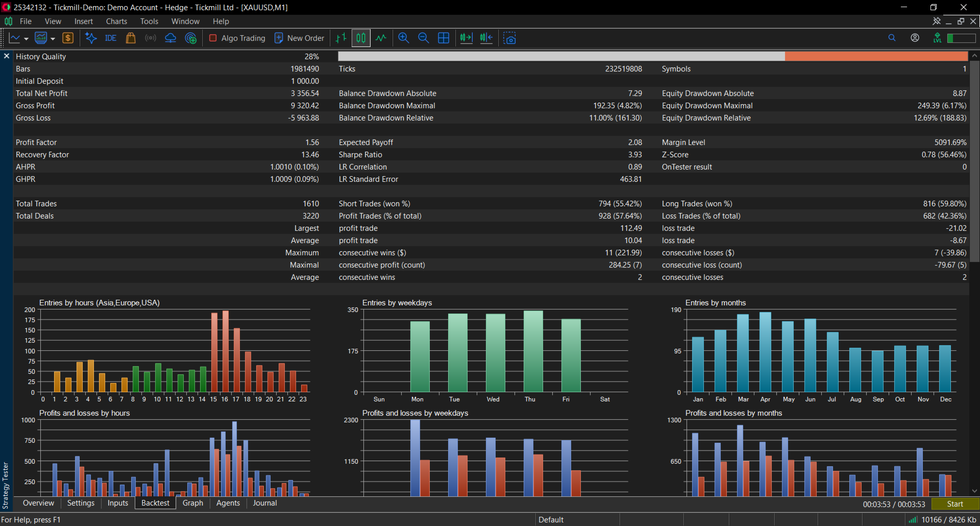Open the Charts menu
The width and height of the screenshot is (980, 526).
coord(116,21)
